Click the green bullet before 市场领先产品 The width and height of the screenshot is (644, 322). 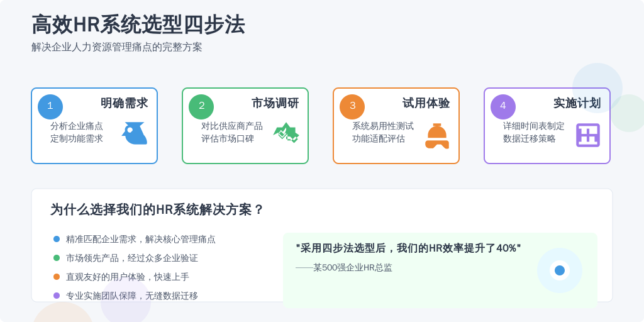(57, 258)
